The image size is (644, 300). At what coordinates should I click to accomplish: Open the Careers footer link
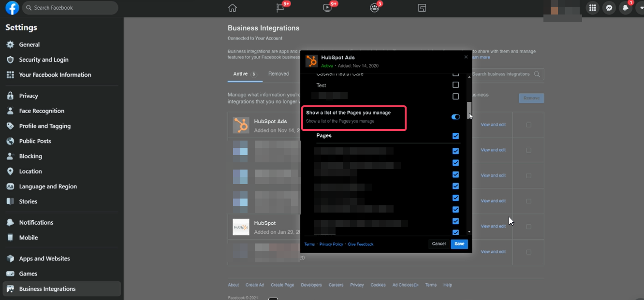[336, 285]
